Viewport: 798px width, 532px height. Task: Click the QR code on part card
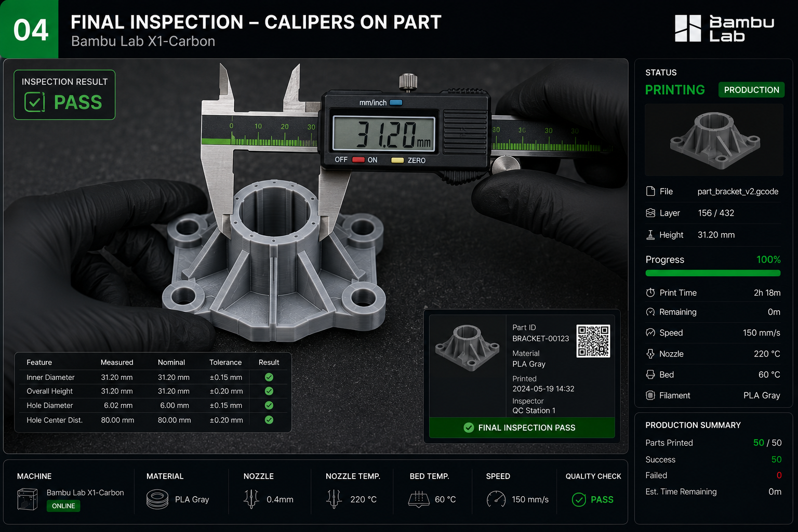click(x=593, y=341)
